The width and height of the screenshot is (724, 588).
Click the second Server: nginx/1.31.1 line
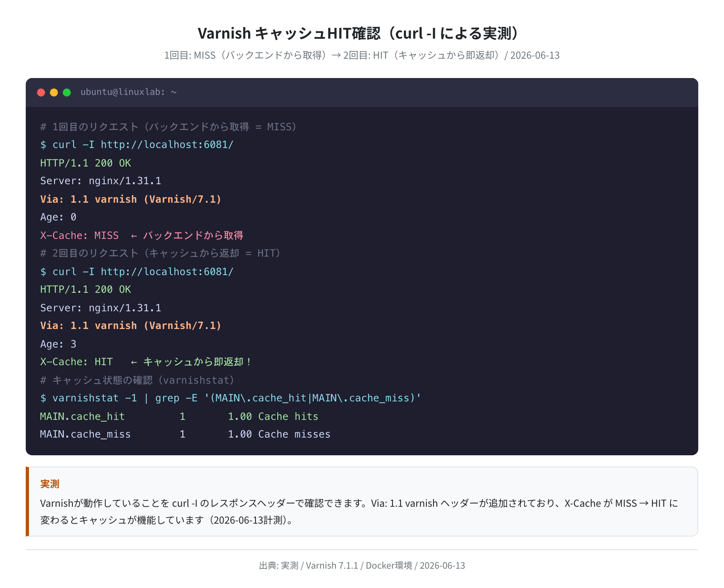pos(101,308)
